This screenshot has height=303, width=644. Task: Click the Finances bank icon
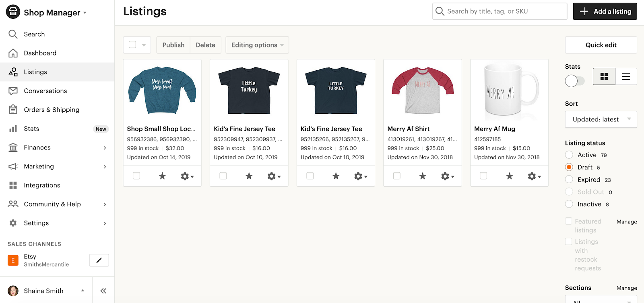pyautogui.click(x=13, y=147)
